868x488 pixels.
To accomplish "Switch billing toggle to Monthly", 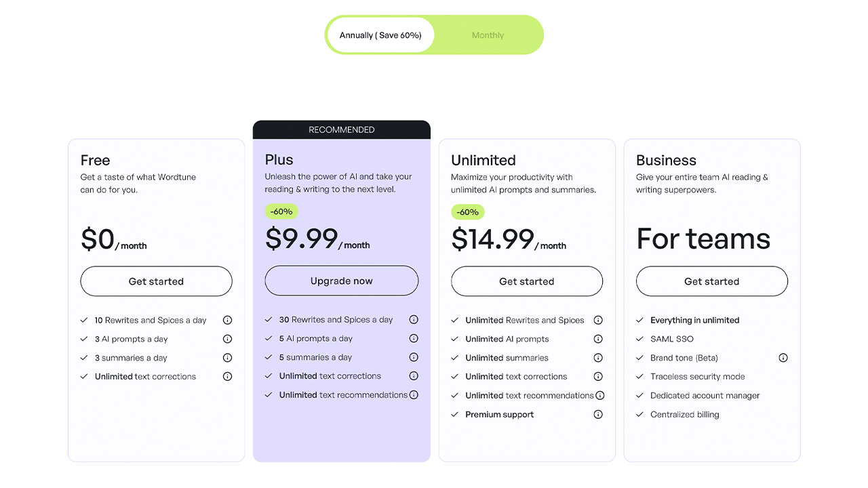I will coord(488,35).
